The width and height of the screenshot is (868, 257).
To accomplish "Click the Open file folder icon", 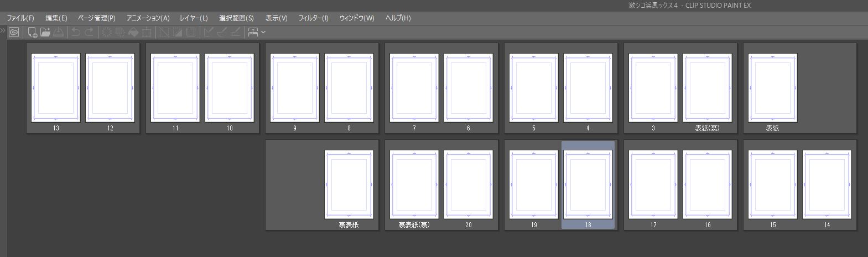I will (45, 32).
